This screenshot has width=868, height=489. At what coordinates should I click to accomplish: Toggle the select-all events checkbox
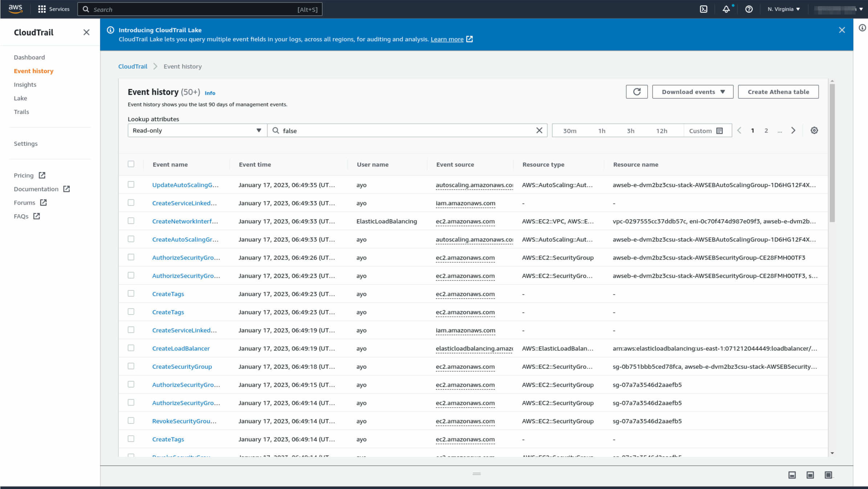(x=131, y=164)
